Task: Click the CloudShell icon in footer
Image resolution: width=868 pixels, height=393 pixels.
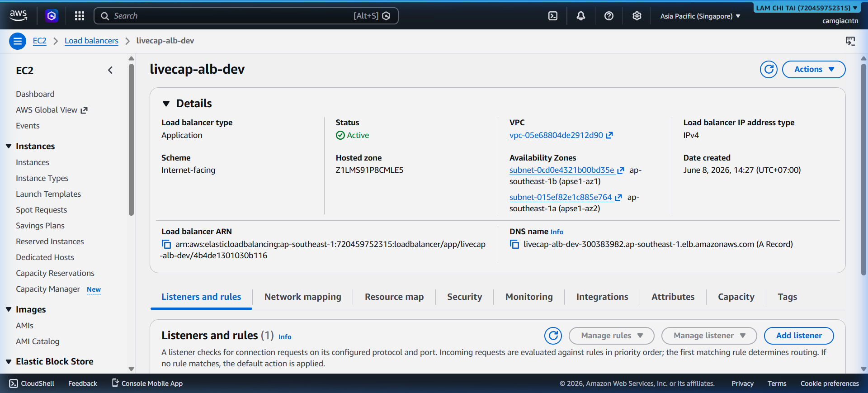Action: [14, 384]
